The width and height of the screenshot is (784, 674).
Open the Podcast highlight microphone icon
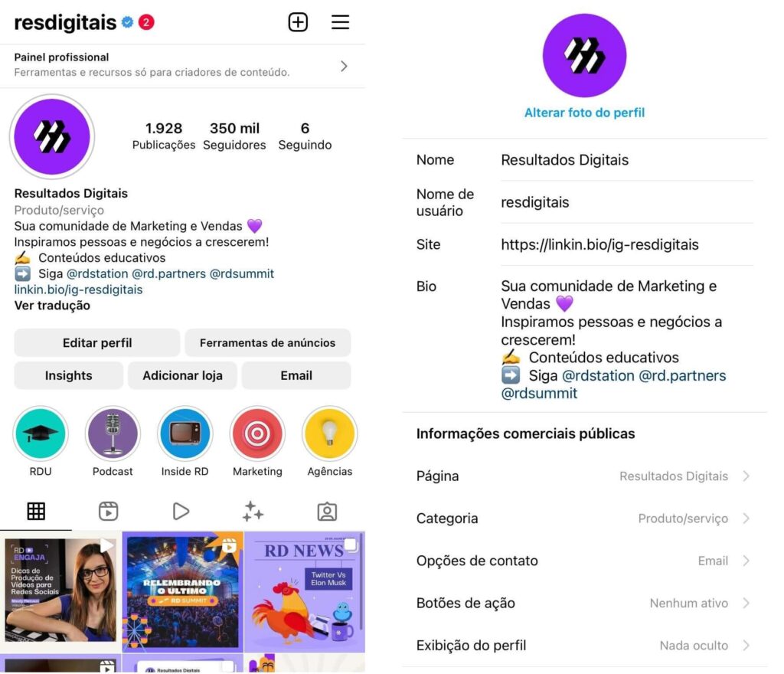[113, 433]
